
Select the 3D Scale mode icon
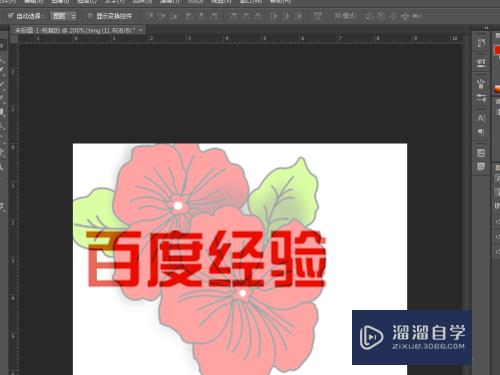click(x=417, y=16)
